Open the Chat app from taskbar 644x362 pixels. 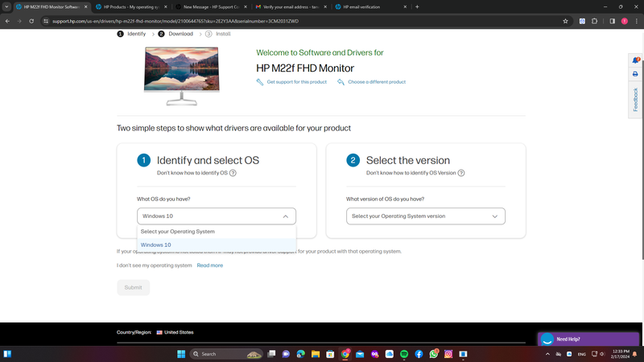coord(286,354)
